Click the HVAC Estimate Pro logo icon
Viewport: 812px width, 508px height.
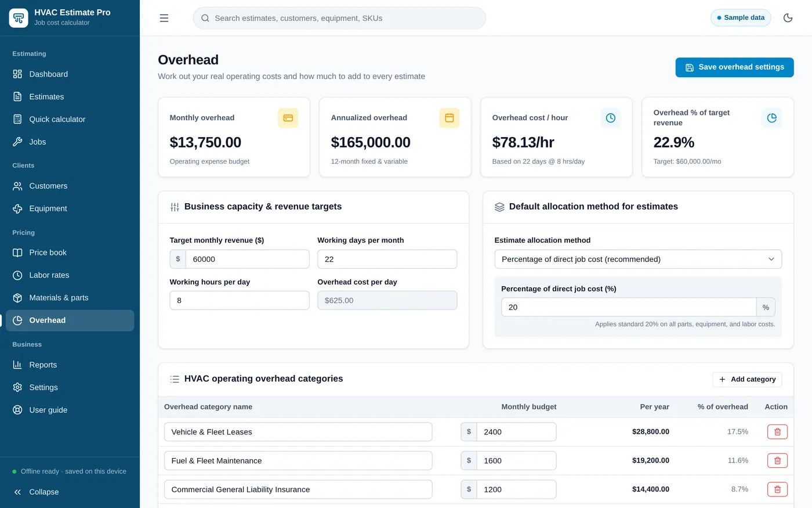(x=19, y=17)
